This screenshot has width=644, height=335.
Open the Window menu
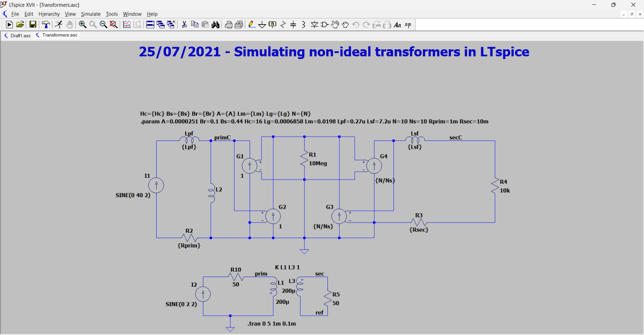tap(132, 13)
